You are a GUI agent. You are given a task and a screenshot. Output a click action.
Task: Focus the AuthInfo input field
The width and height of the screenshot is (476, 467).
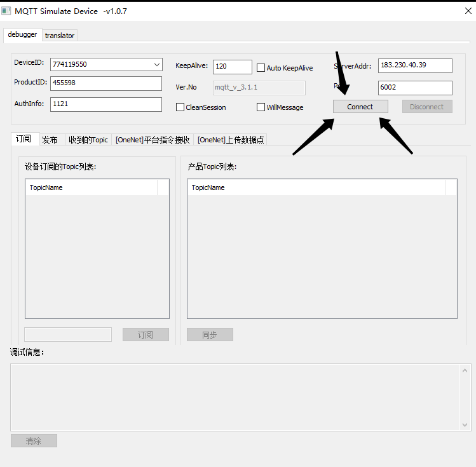click(106, 104)
